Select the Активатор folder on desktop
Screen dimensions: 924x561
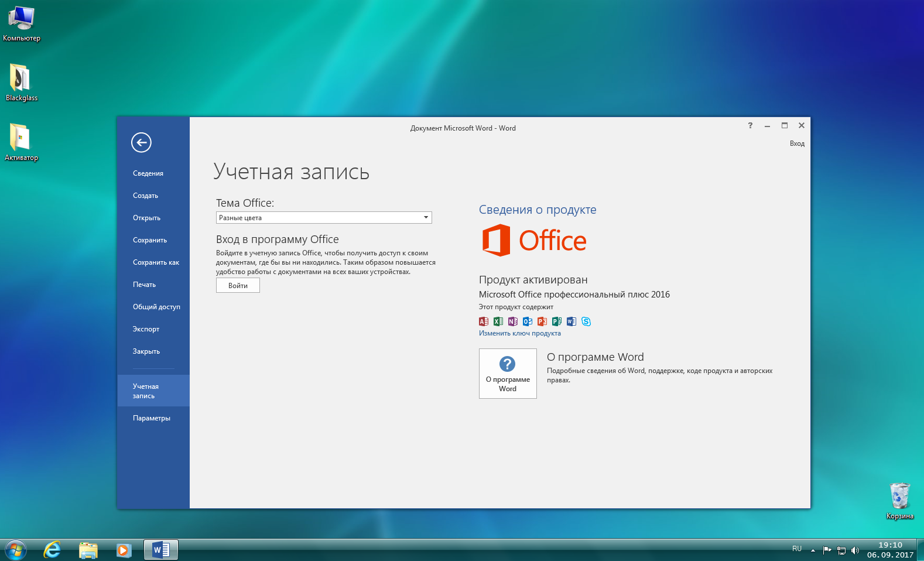(x=22, y=142)
